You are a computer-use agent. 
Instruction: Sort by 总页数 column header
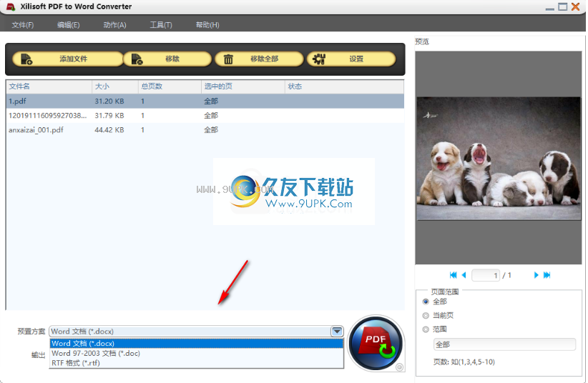170,86
